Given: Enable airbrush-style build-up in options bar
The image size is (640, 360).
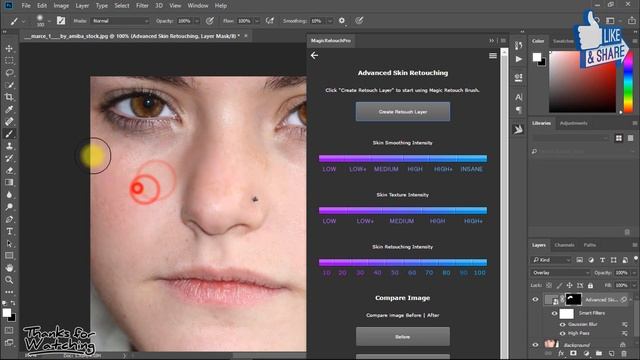Looking at the screenshot, I should click(270, 20).
